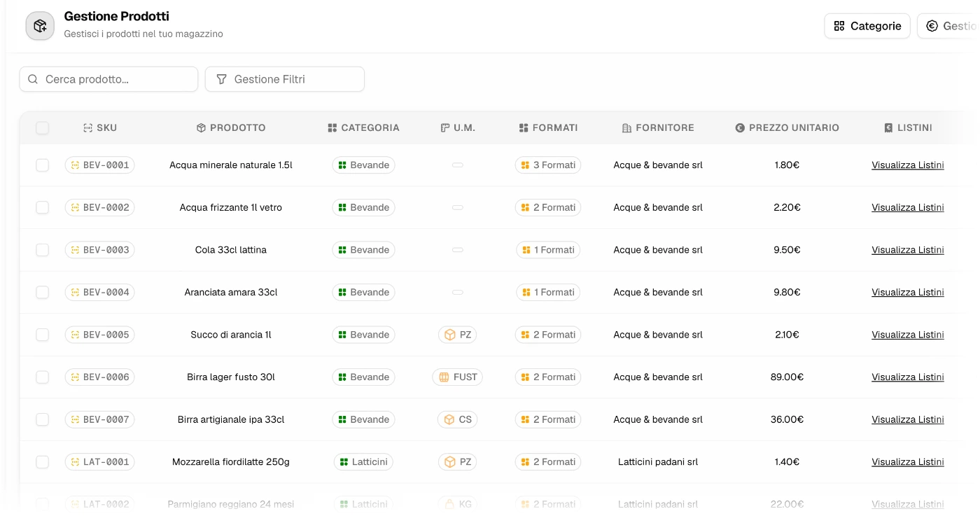Check the Mozzarella fiordilatte 250g row
Viewport: 980px width, 516px height.
tap(43, 462)
